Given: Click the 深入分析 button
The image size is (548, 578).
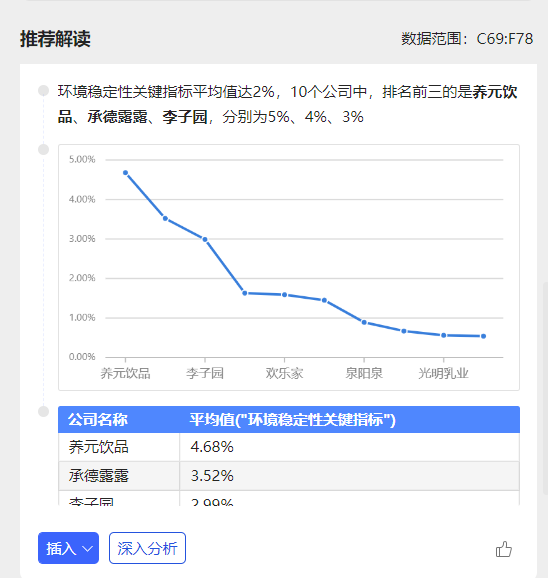Looking at the screenshot, I should (147, 548).
